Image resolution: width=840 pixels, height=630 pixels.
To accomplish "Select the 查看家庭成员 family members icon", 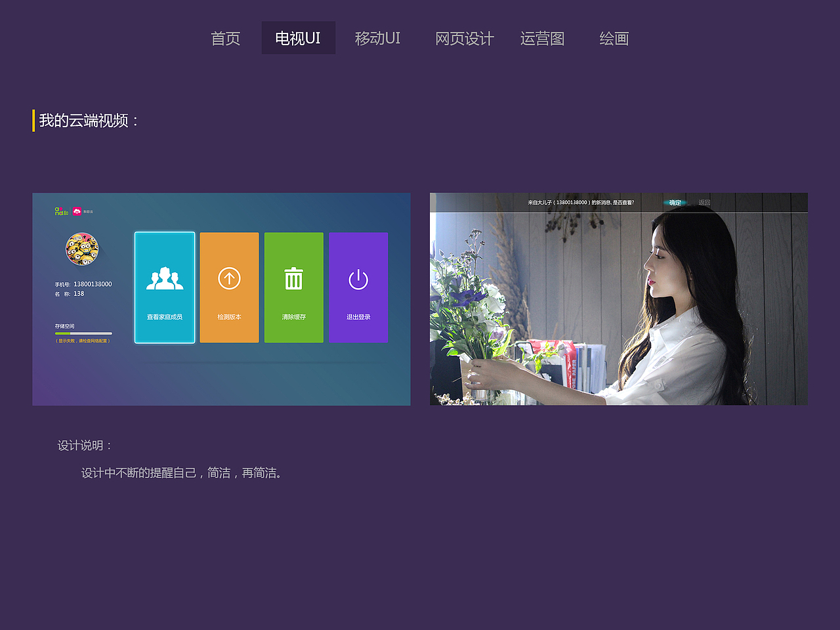I will click(164, 278).
